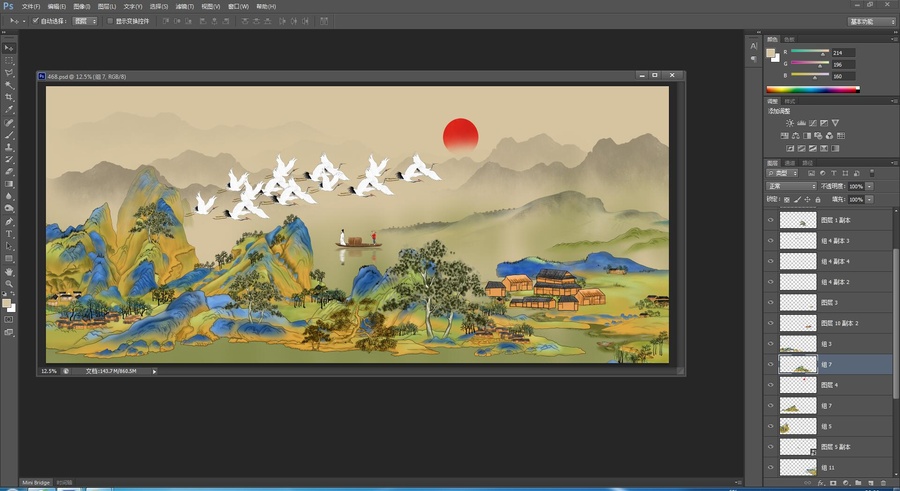Select the Horizontal Type tool

(9, 234)
